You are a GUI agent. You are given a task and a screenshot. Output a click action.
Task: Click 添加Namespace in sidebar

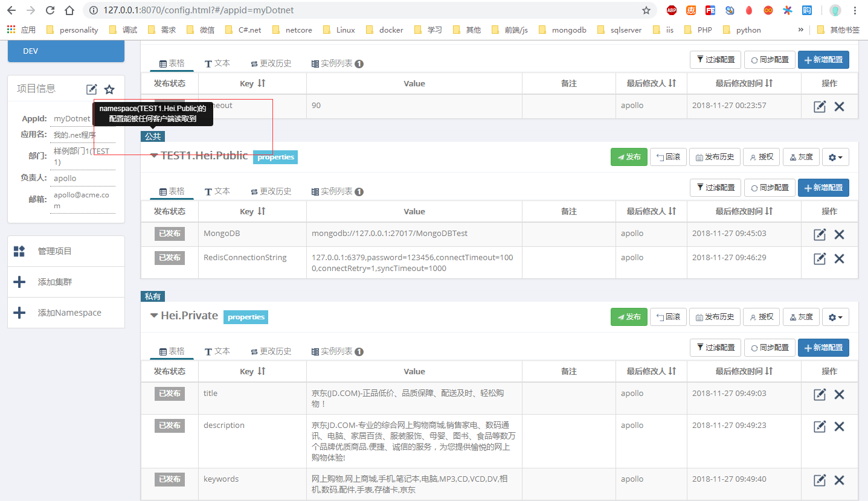(66, 313)
